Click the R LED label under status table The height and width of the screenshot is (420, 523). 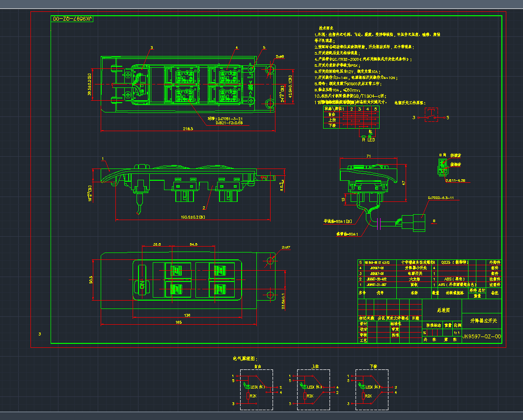368,140
